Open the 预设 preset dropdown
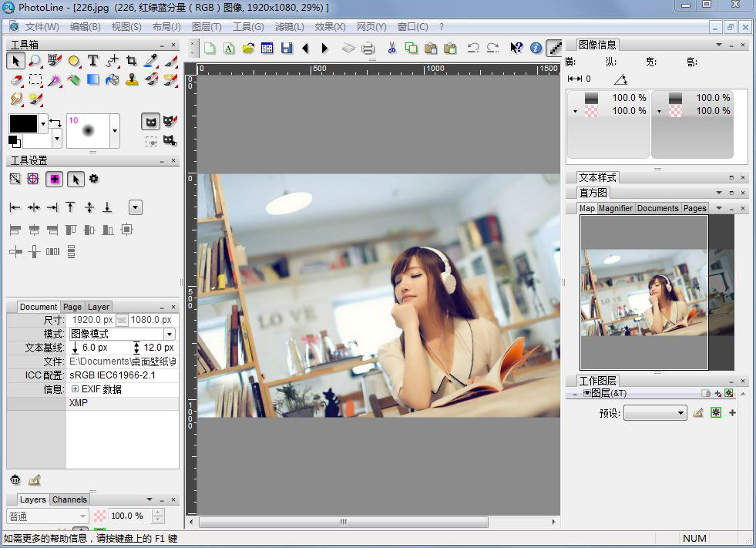 655,413
